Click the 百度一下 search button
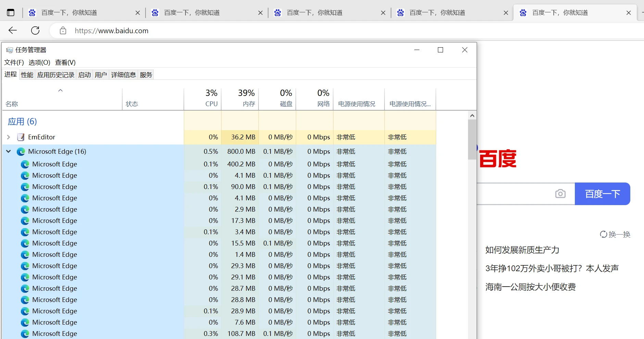This screenshot has width=644, height=339. pos(603,194)
